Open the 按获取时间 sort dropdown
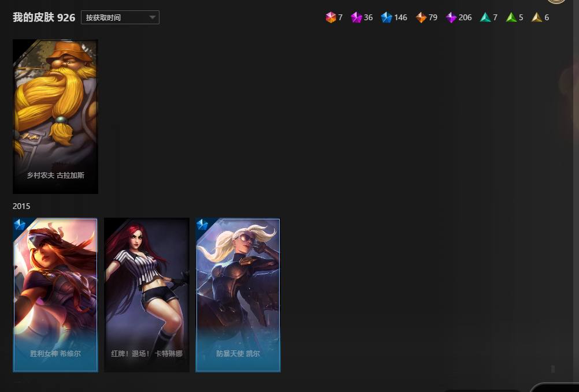This screenshot has width=579, height=392. tap(120, 17)
